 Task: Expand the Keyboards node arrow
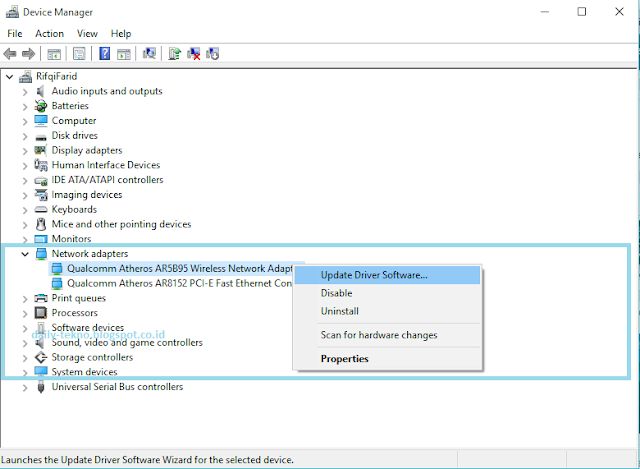[25, 210]
